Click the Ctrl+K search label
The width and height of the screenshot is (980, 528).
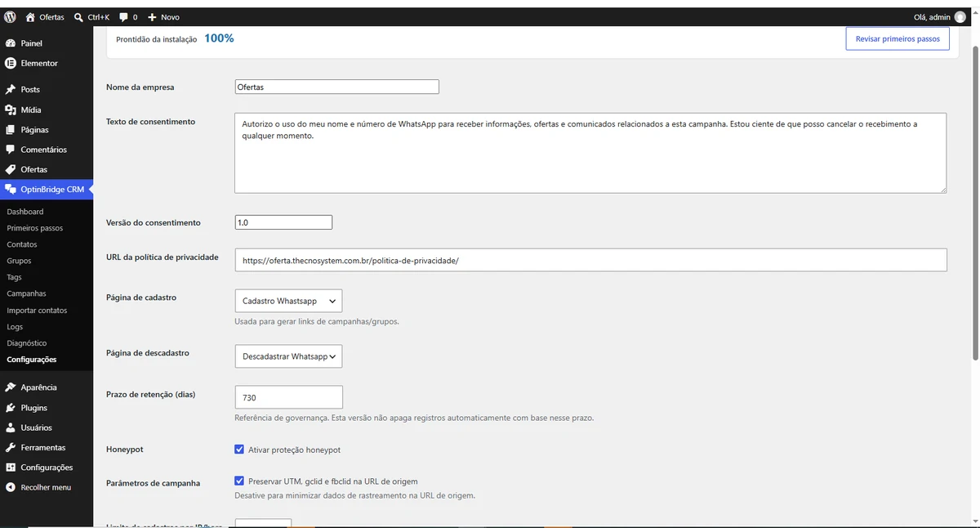99,17
